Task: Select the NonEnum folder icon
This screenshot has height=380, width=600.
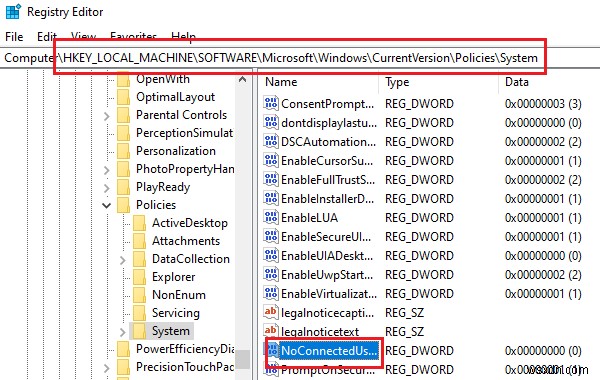Action: pyautogui.click(x=139, y=295)
